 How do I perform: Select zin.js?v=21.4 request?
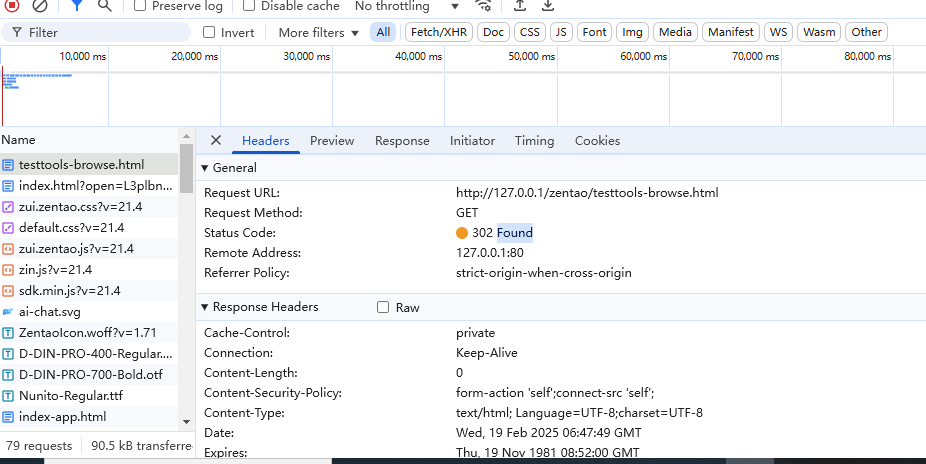(x=89, y=270)
